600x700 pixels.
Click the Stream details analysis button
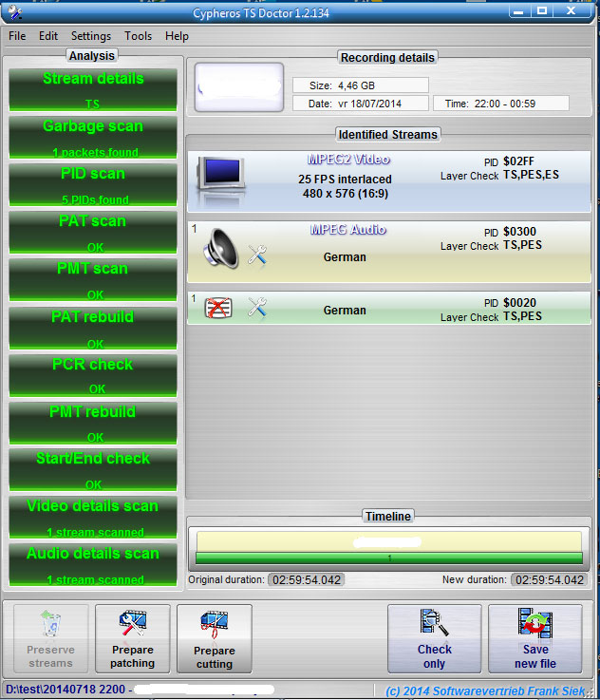(93, 89)
